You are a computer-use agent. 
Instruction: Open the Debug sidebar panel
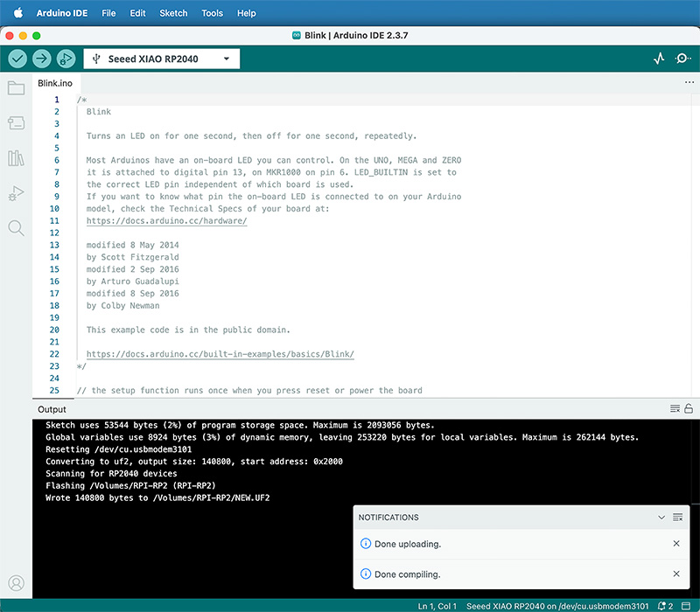point(16,193)
